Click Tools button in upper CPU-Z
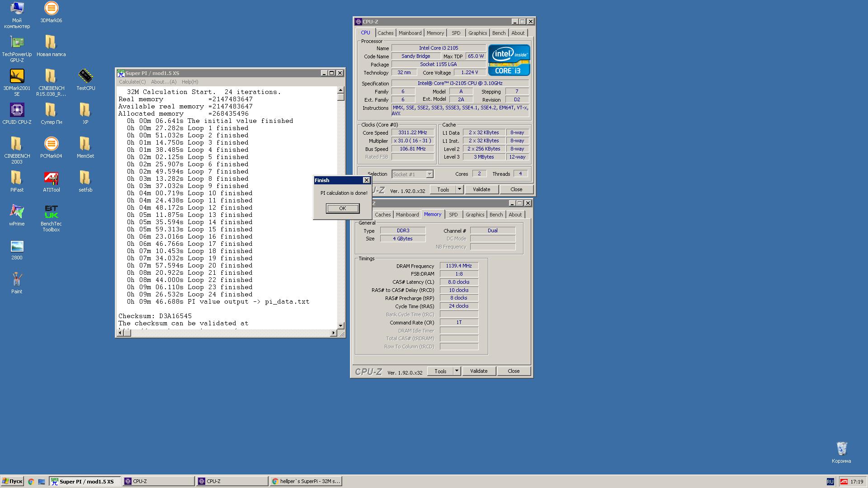The image size is (868, 488). coord(443,189)
